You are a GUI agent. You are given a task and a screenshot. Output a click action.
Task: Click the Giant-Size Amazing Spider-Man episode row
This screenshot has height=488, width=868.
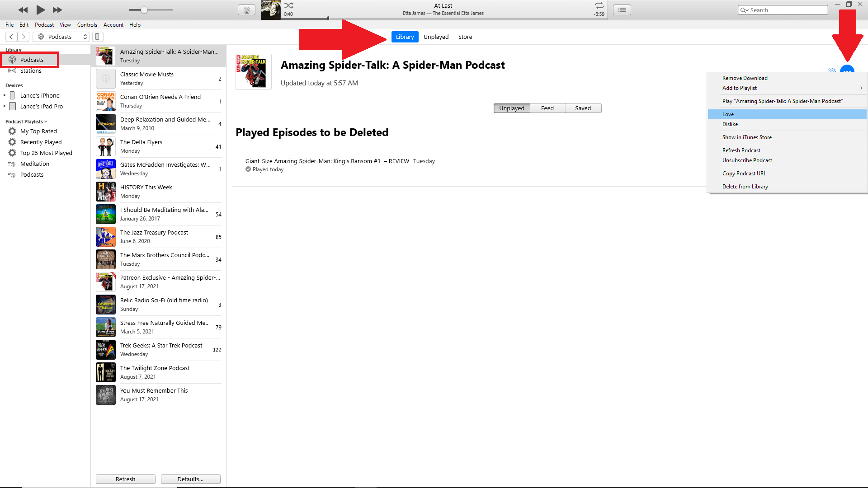click(x=469, y=165)
